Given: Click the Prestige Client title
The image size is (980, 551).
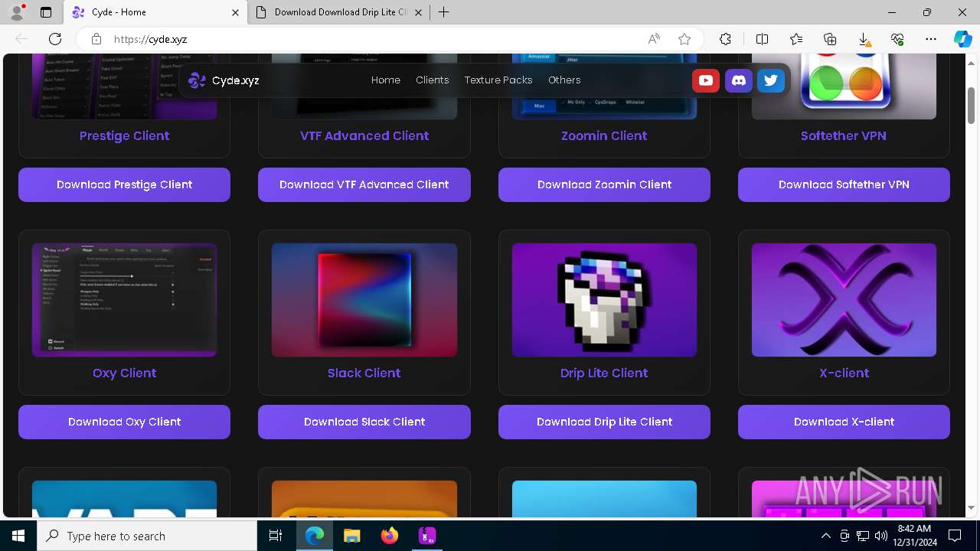Looking at the screenshot, I should (x=124, y=135).
